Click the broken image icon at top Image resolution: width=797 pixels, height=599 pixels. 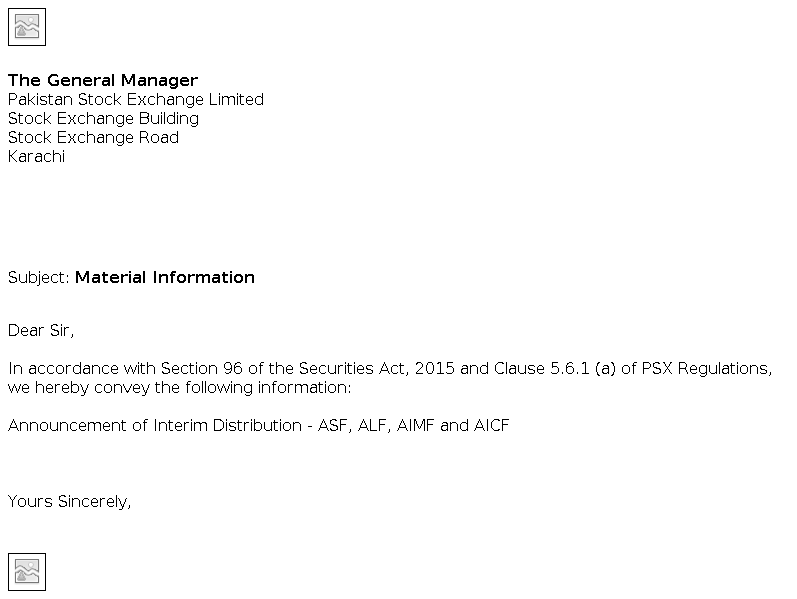27,27
